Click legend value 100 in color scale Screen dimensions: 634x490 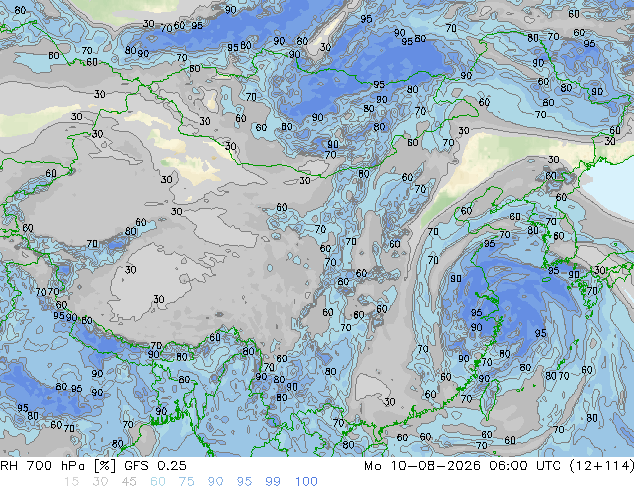click(306, 482)
